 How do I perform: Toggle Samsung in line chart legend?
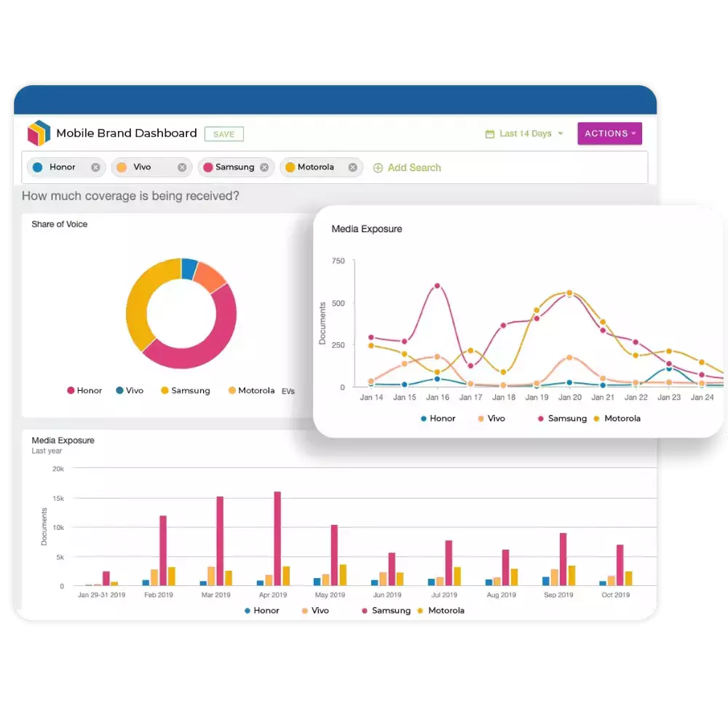pos(562,419)
